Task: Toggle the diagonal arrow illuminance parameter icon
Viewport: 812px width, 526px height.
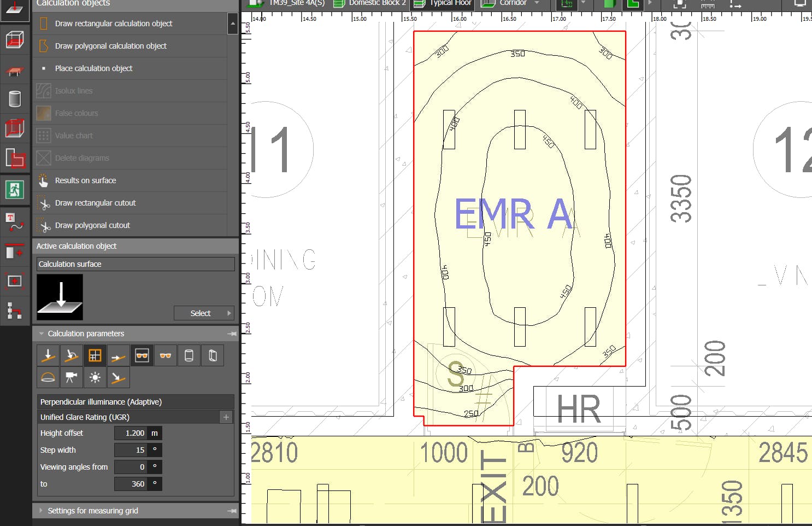Action: (x=118, y=377)
